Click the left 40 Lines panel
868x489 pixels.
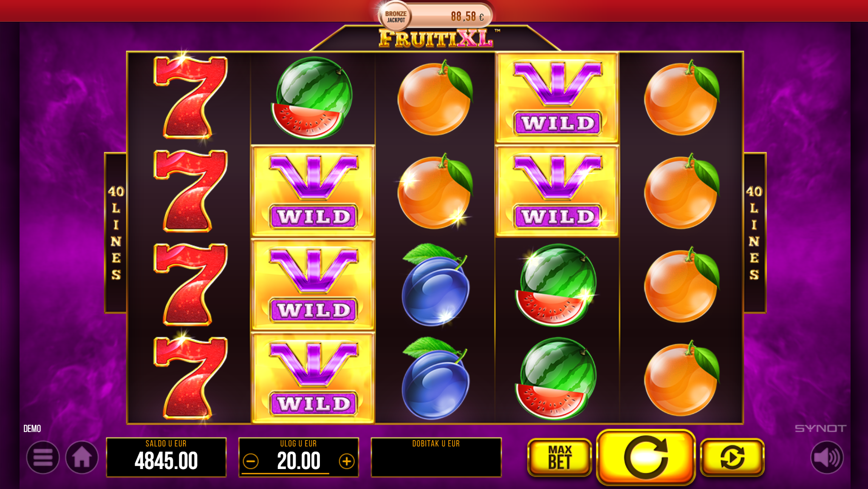(x=116, y=233)
